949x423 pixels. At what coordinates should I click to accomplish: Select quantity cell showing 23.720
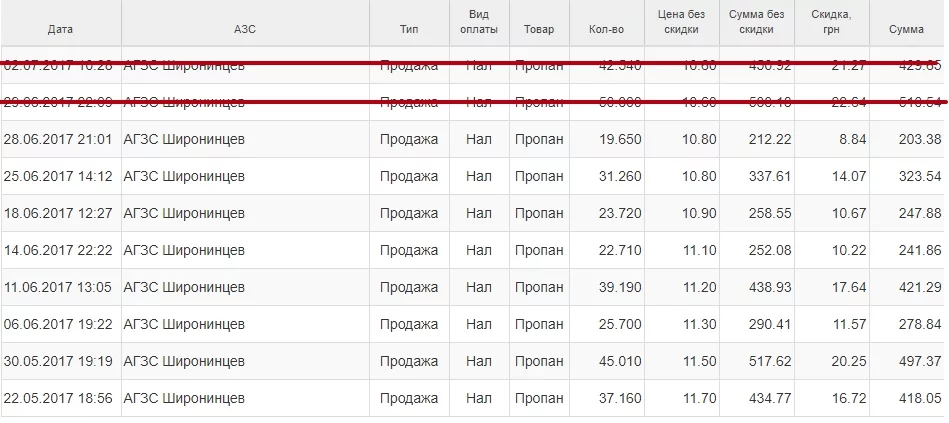coord(621,213)
